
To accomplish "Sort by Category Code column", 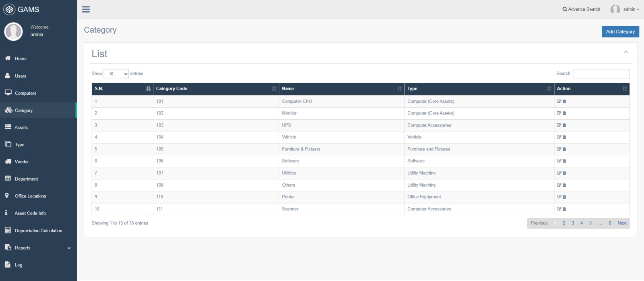I will click(x=216, y=89).
